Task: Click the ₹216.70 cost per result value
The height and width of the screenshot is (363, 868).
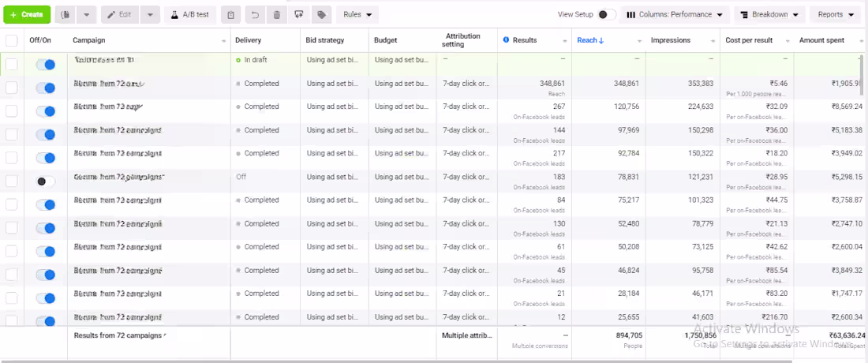Action: coord(773,317)
